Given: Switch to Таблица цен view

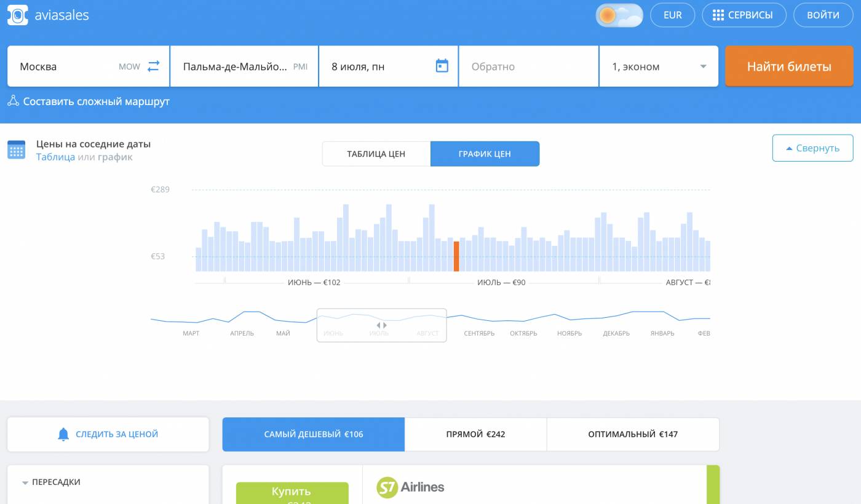Looking at the screenshot, I should pyautogui.click(x=376, y=154).
